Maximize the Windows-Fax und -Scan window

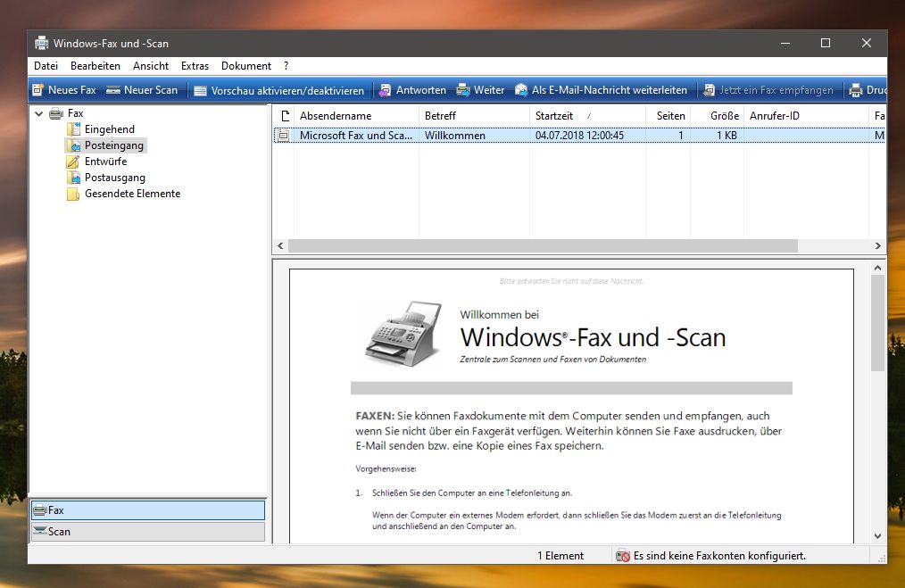point(826,44)
